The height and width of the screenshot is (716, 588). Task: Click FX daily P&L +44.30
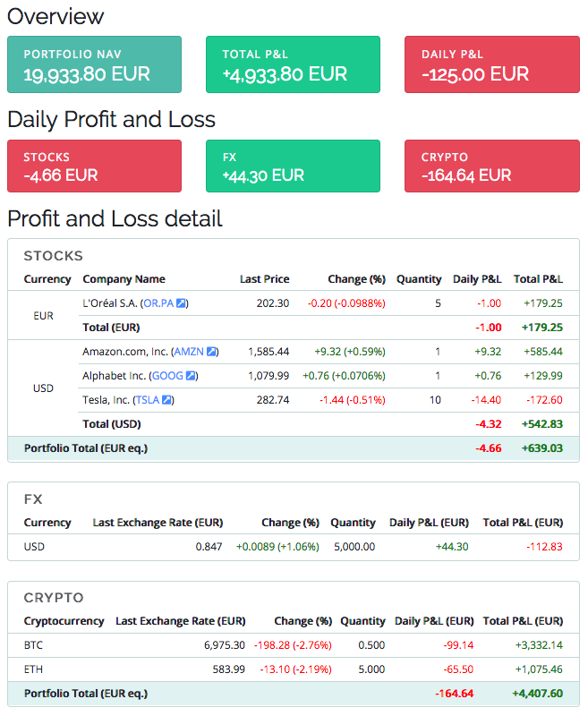452,547
